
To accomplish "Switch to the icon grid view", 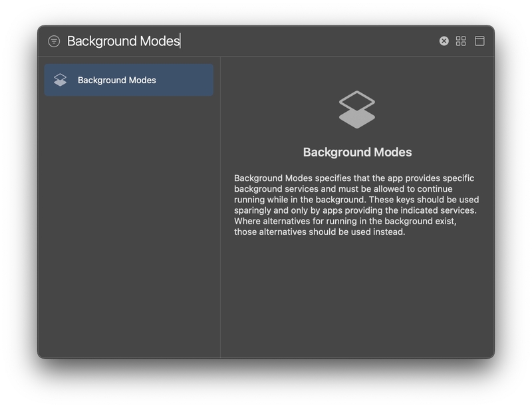I will coord(461,41).
